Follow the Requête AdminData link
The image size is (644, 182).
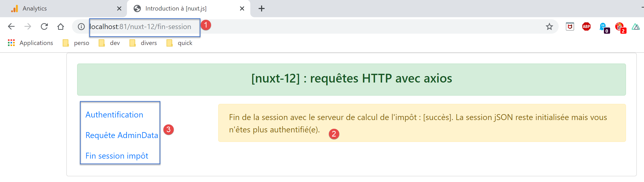(122, 135)
